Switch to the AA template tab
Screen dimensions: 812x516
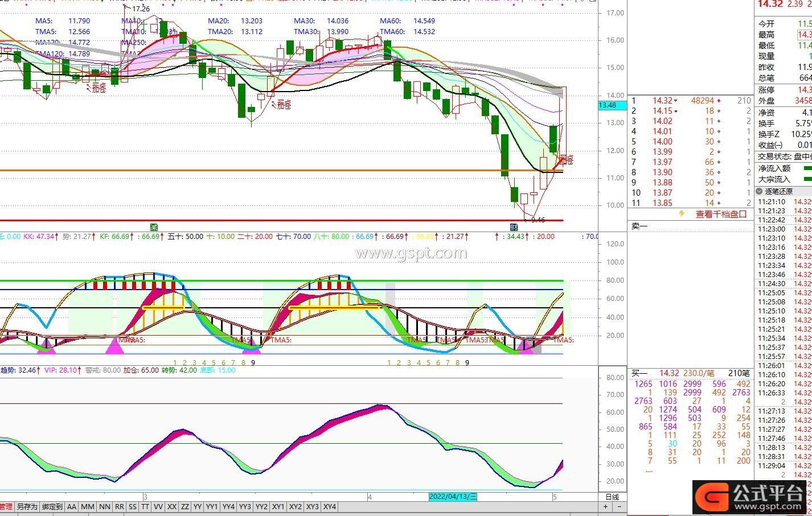[x=72, y=506]
